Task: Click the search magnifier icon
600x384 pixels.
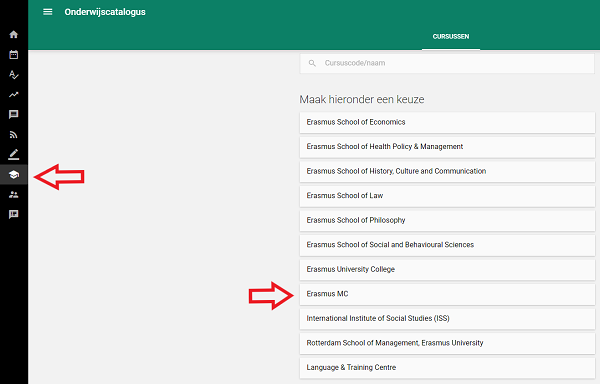Action: [312, 63]
